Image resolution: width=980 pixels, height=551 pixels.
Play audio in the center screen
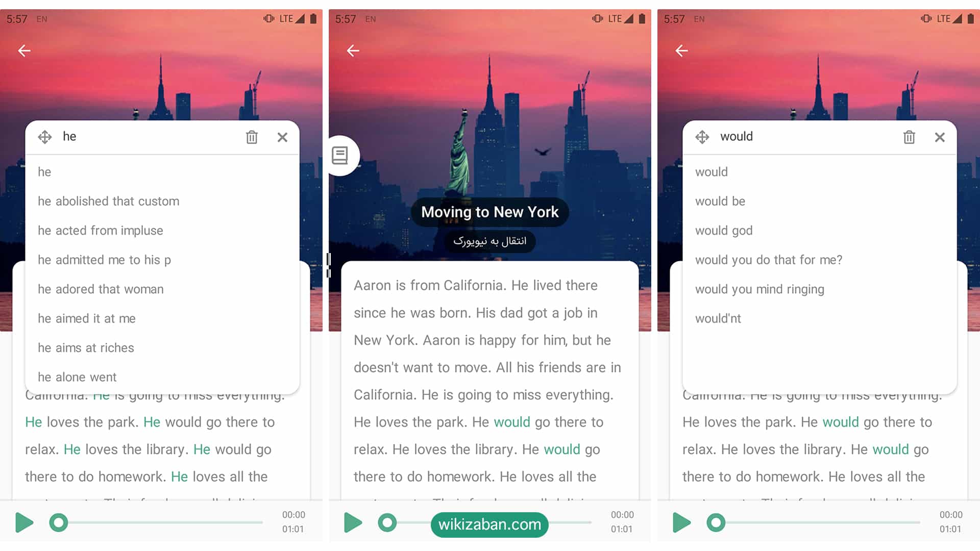tap(351, 523)
